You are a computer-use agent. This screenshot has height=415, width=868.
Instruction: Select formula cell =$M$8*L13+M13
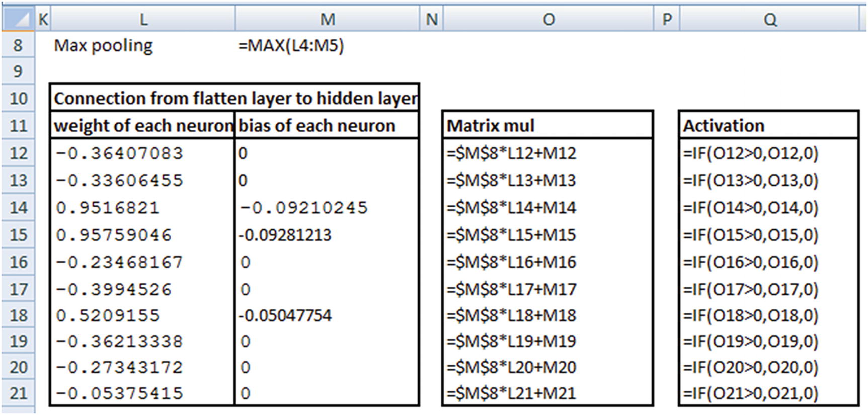(x=548, y=180)
